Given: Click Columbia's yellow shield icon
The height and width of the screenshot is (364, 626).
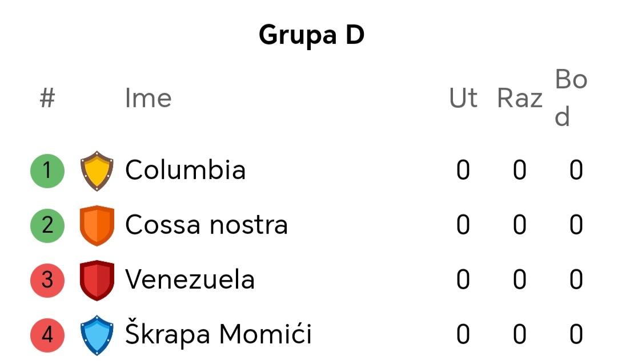Looking at the screenshot, I should pyautogui.click(x=97, y=171).
